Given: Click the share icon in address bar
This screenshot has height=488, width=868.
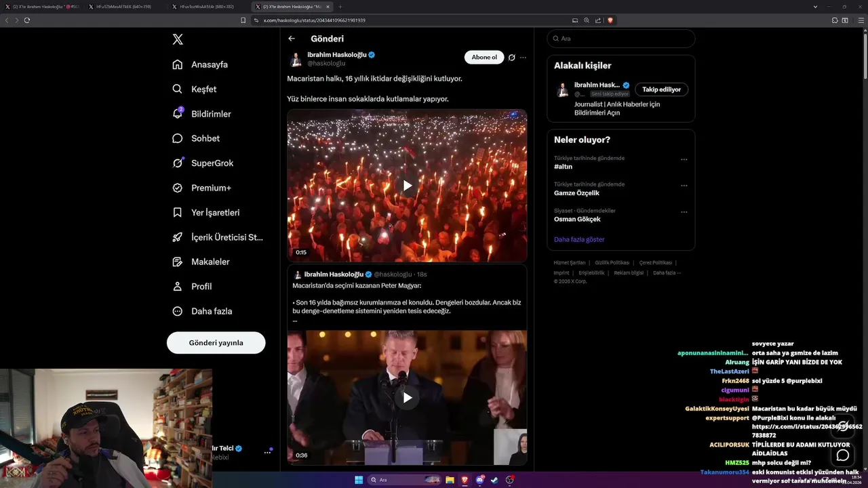Looking at the screenshot, I should click(598, 20).
